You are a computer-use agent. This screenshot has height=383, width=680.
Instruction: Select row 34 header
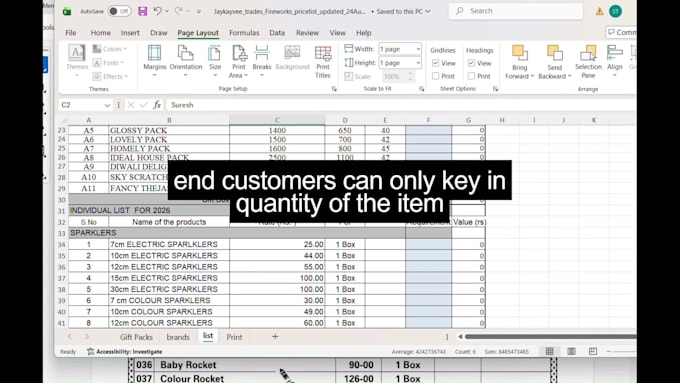[62, 245]
